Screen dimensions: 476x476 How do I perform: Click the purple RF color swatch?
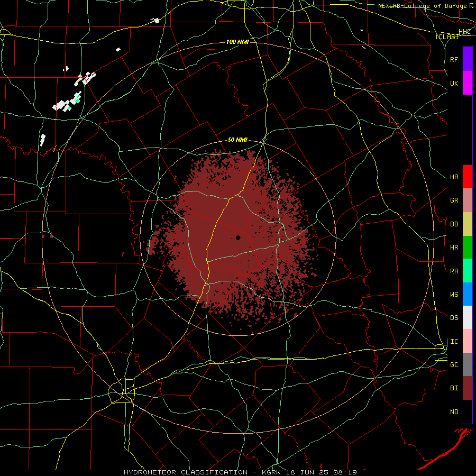pyautogui.click(x=467, y=59)
